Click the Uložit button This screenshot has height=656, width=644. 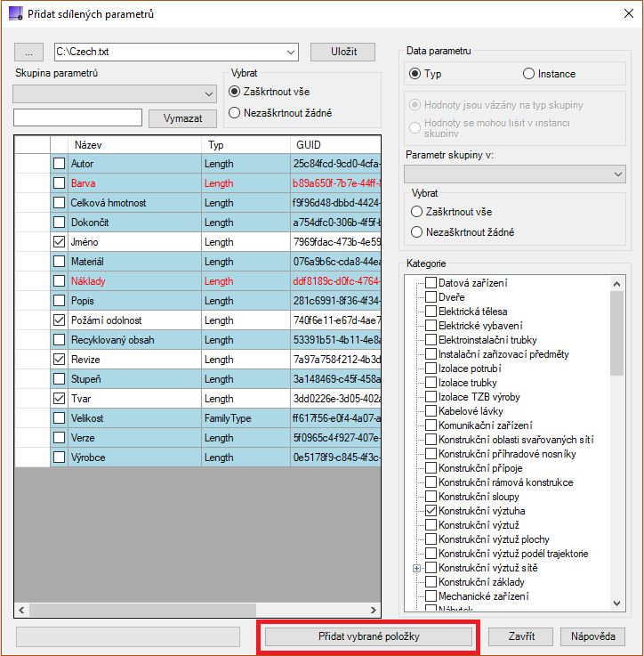343,52
